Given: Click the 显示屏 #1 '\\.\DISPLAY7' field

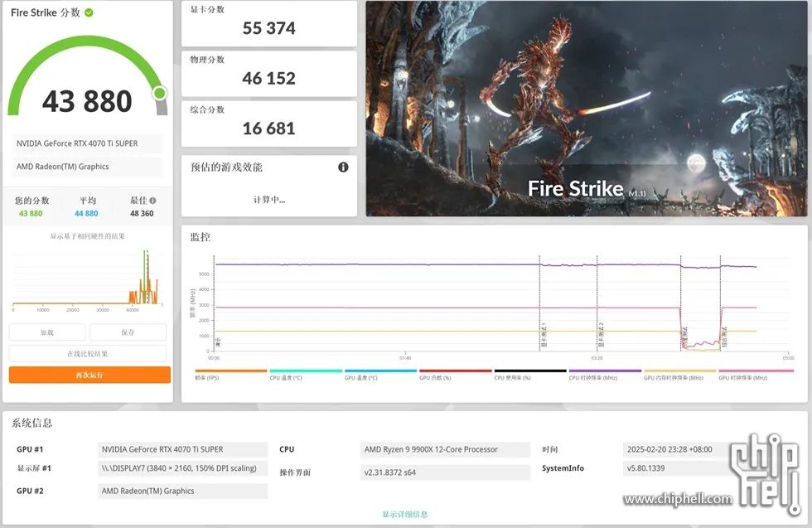Looking at the screenshot, I should (183, 467).
